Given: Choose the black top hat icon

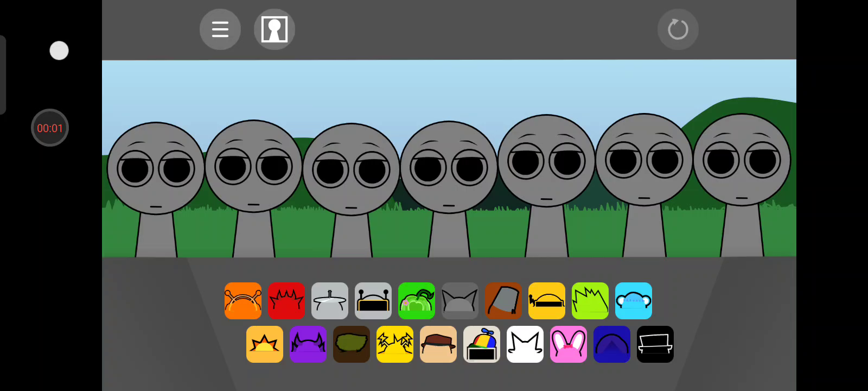Looking at the screenshot, I should click(655, 344).
